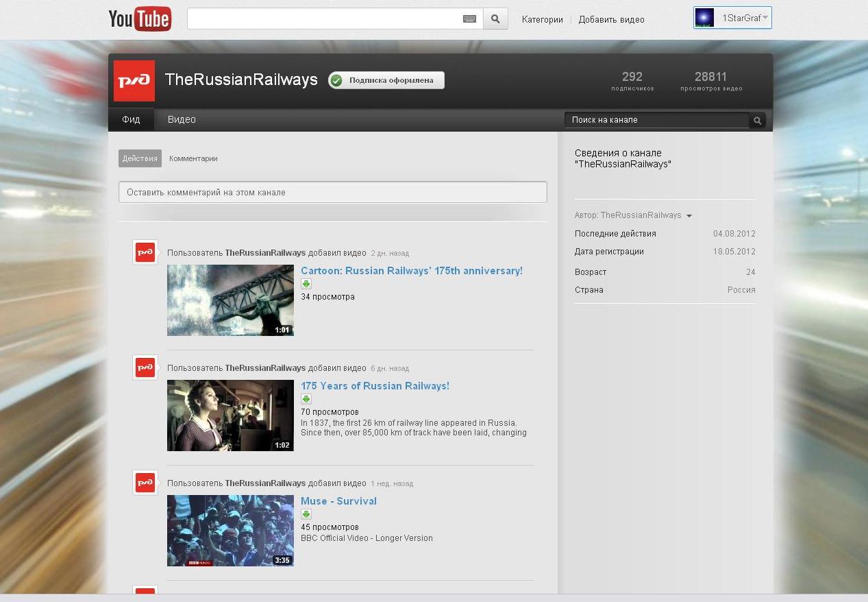Open the Muse - Survival thumbnail (3:35)
Image resolution: width=868 pixels, height=602 pixels.
coord(230,531)
